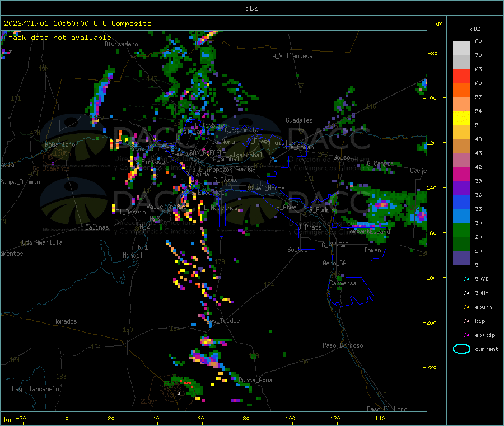Choose the 30 dBZ green color swatch
Viewport: 504px width, 426px height.
[x=461, y=230]
